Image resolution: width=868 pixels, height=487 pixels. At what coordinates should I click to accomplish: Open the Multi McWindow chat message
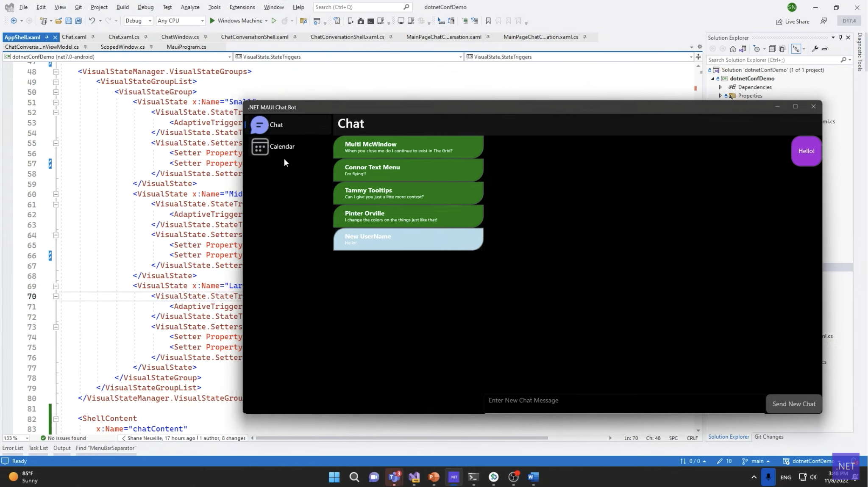(x=408, y=147)
